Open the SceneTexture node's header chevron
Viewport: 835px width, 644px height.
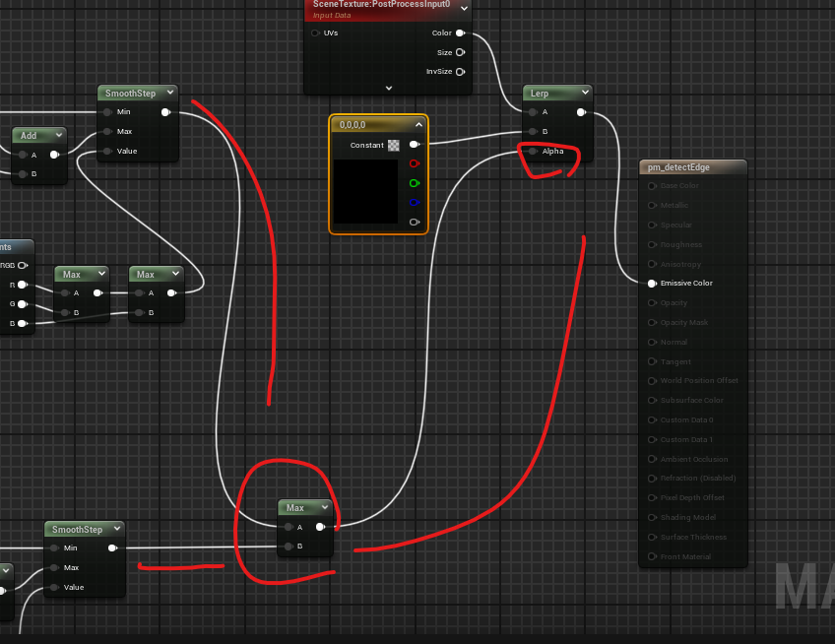[x=464, y=9]
